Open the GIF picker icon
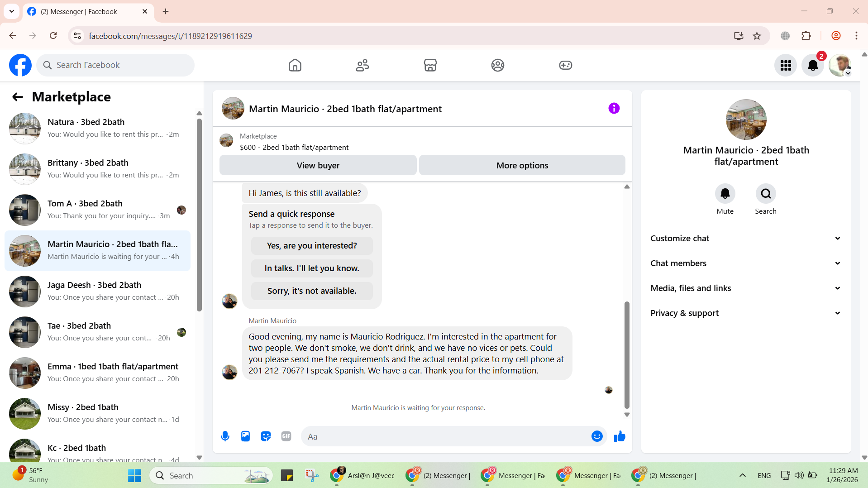The image size is (868, 488). (x=286, y=436)
